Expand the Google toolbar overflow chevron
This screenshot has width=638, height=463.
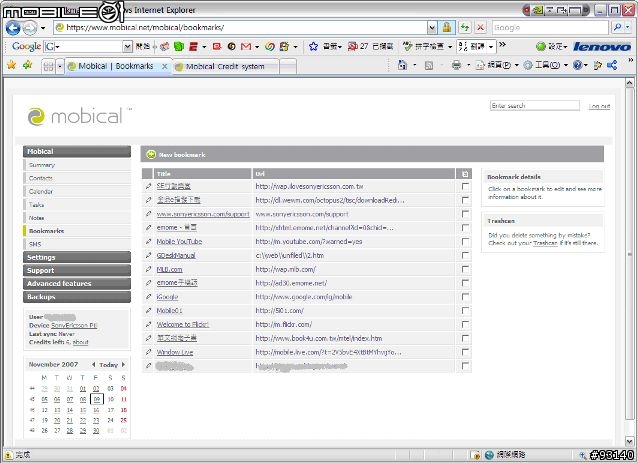503,45
